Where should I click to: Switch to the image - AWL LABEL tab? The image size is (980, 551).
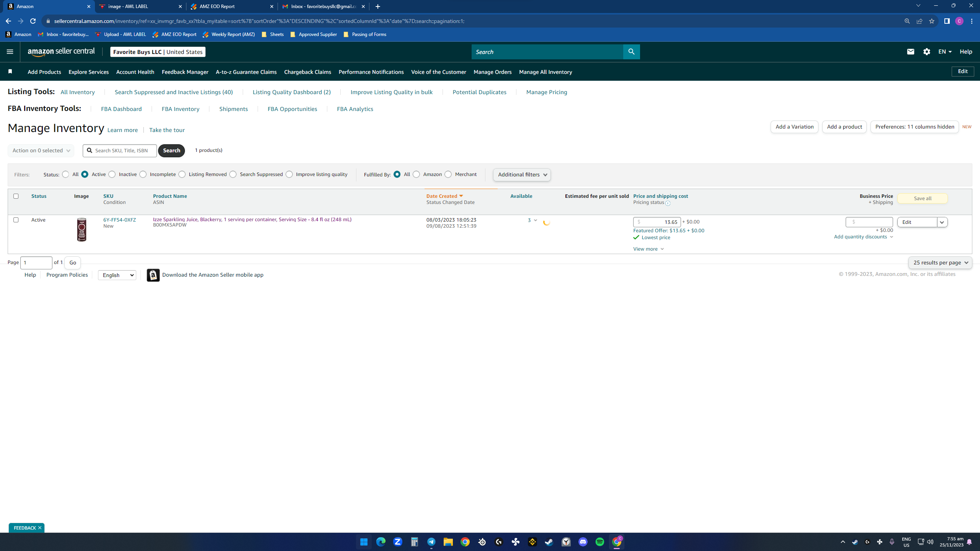139,7
